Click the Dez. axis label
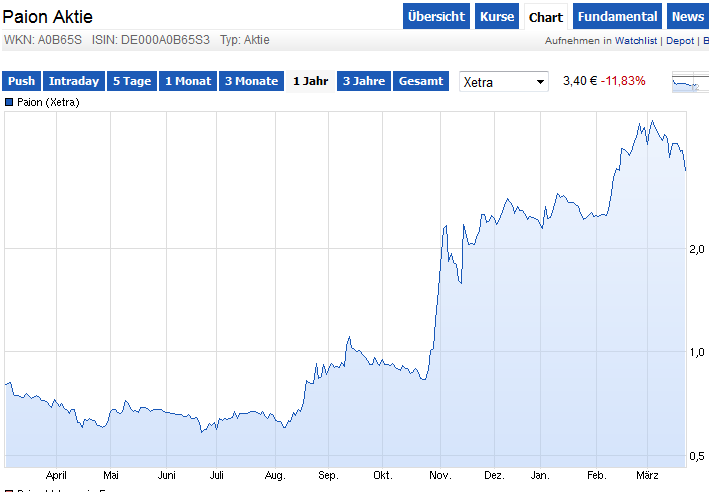 click(x=494, y=475)
